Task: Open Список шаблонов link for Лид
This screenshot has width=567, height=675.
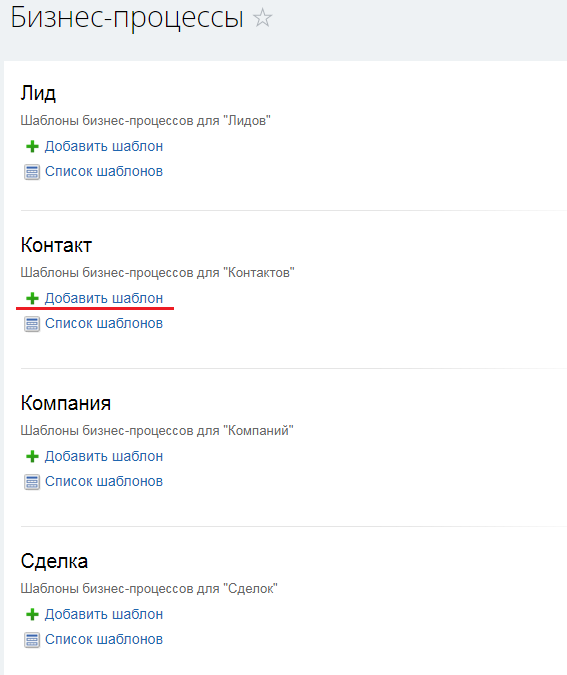Action: click(x=104, y=171)
